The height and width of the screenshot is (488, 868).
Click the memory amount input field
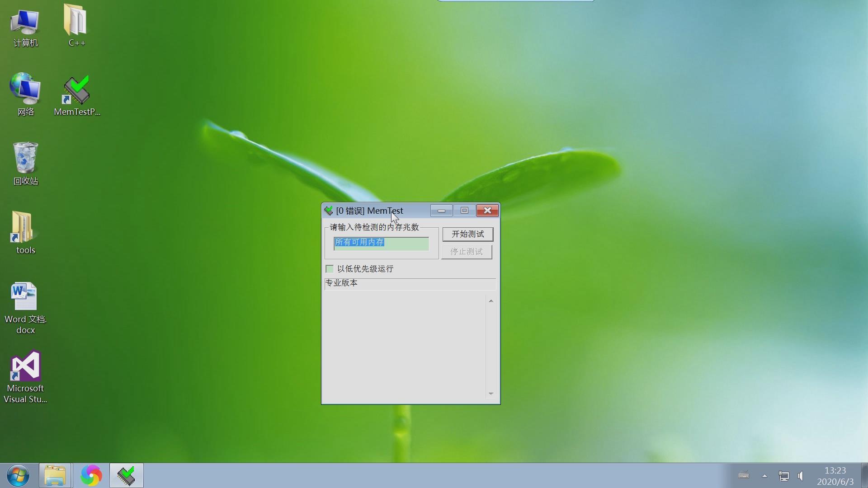[x=381, y=243]
